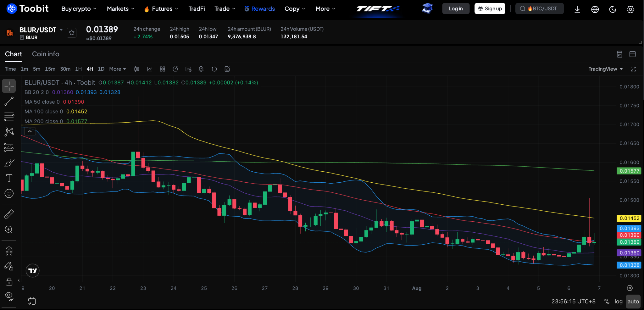Switch to the Coin info tab
The width and height of the screenshot is (644, 310).
(x=46, y=54)
